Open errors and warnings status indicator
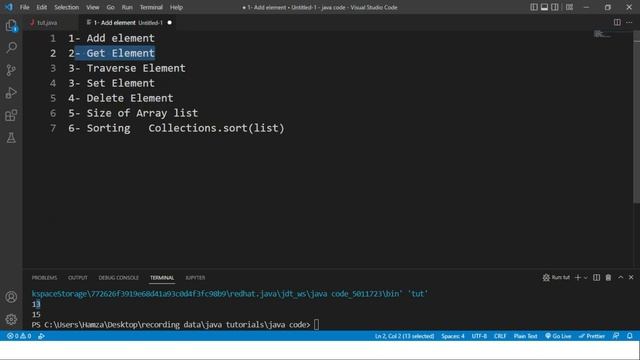 click(19, 336)
